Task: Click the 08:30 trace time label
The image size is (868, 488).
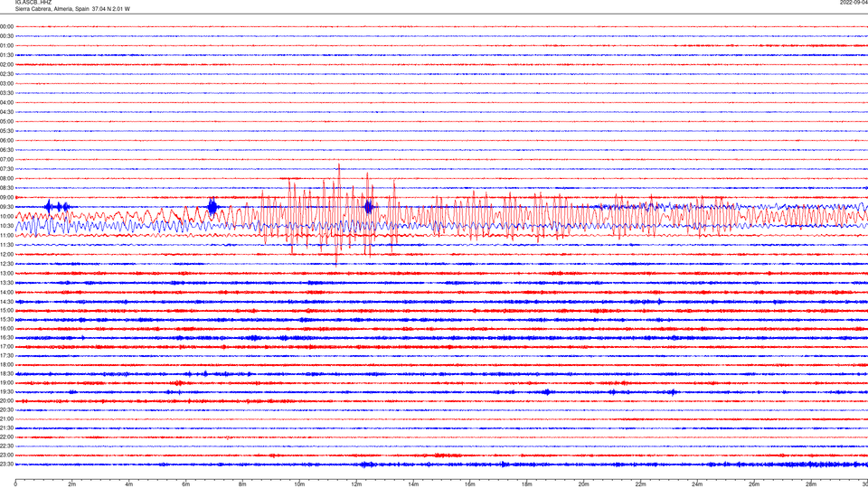Action: pyautogui.click(x=6, y=188)
